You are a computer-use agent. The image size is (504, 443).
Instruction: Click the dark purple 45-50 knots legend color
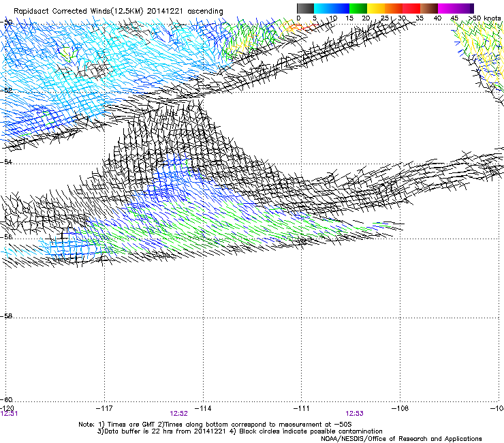click(464, 8)
